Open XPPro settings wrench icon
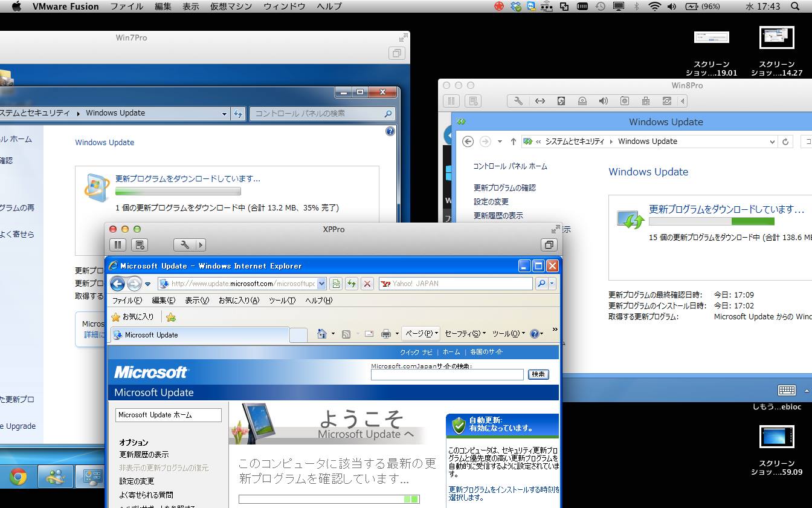Screen dimensions: 812x508 (x=185, y=245)
